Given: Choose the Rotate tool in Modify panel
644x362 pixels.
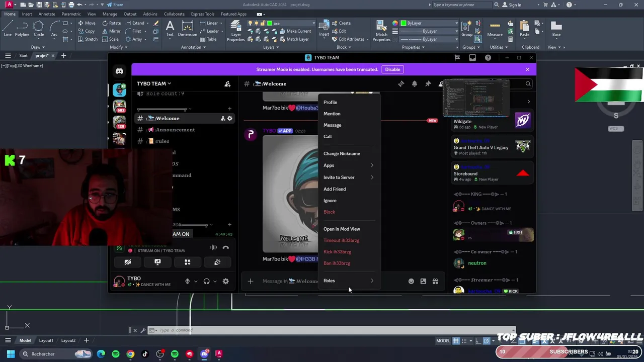Looking at the screenshot, I should 111,23.
